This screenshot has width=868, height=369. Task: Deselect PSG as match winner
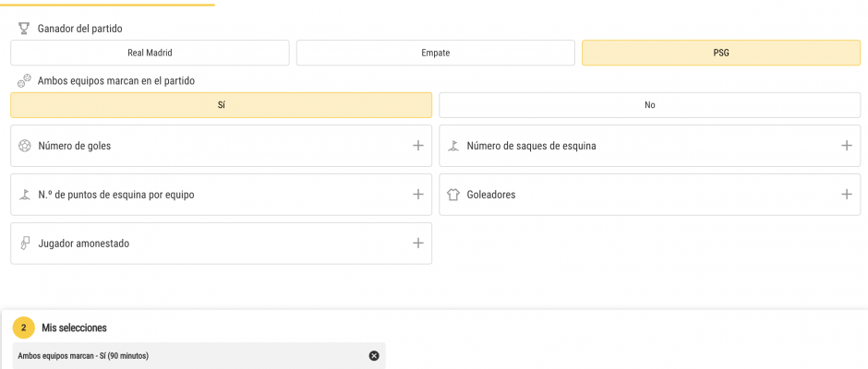click(x=720, y=53)
